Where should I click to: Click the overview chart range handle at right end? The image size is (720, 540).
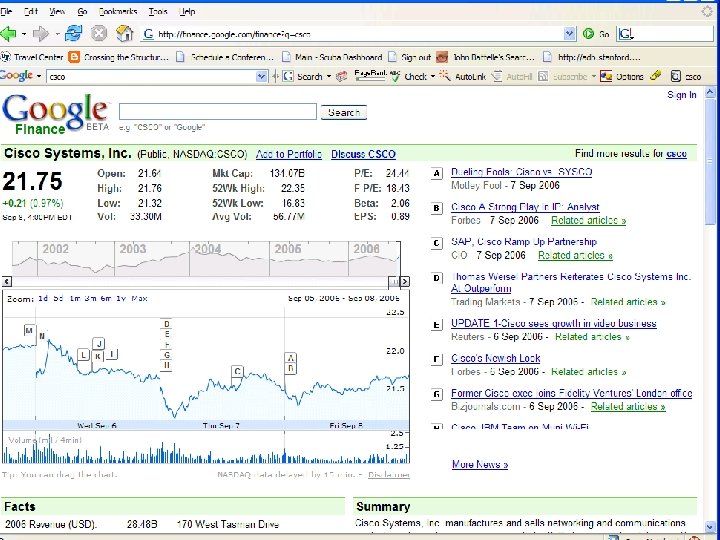[394, 281]
